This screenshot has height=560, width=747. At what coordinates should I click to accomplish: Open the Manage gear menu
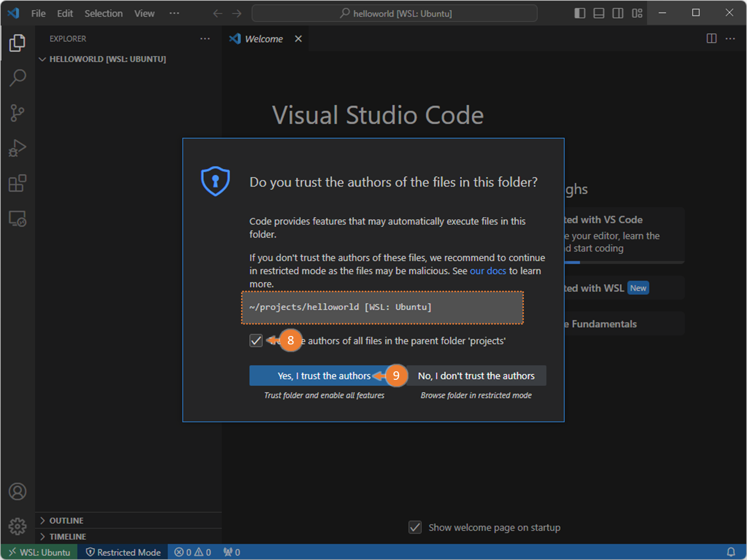pos(17,526)
